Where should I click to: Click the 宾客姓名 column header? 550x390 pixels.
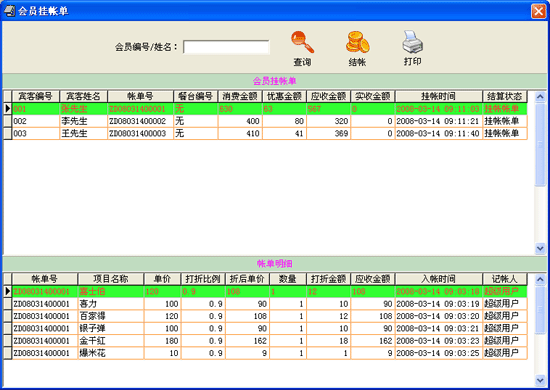[83, 96]
